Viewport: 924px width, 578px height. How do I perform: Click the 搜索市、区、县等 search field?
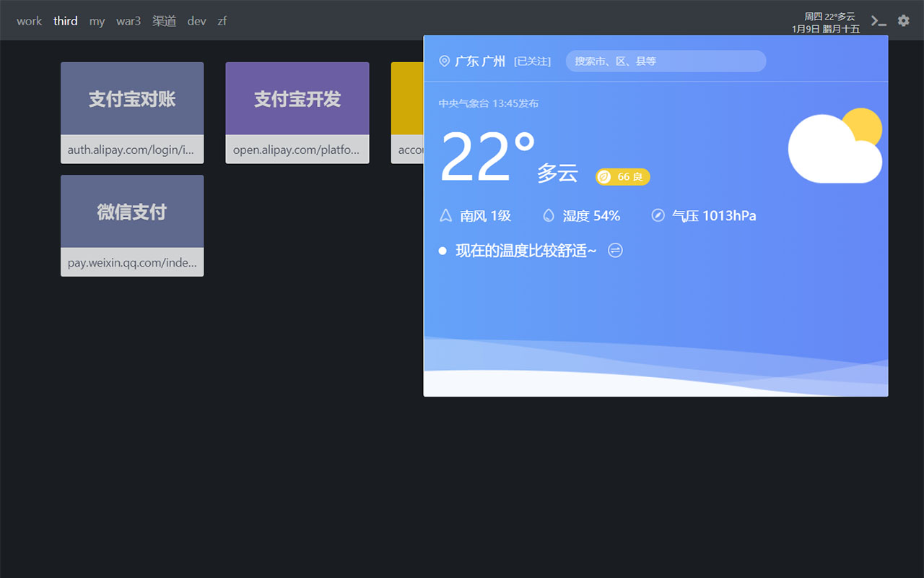click(x=664, y=61)
